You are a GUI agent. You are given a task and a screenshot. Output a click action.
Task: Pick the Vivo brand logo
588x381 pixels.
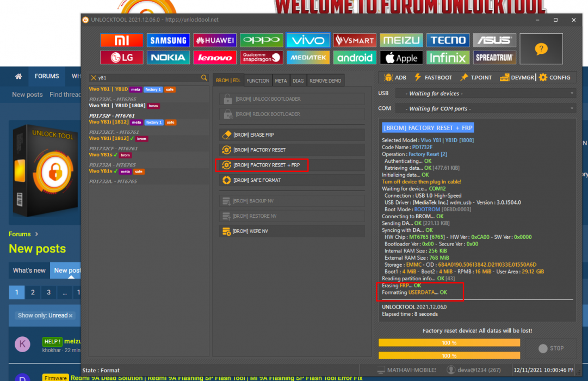tap(308, 40)
